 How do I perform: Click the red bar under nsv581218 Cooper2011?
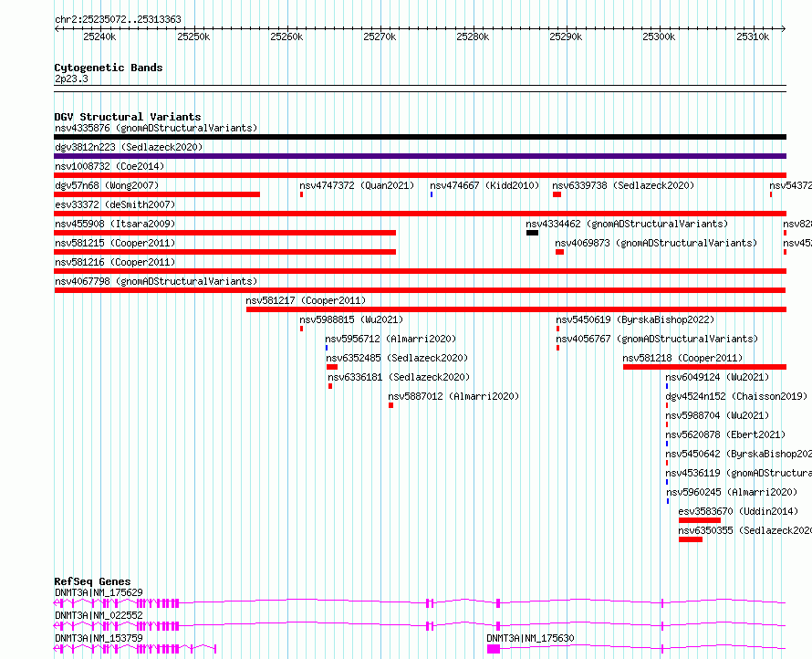click(x=705, y=367)
